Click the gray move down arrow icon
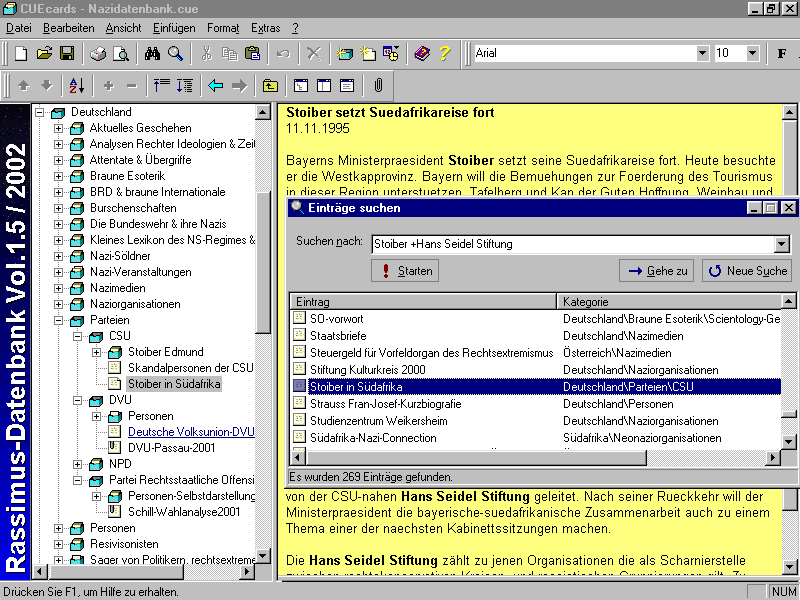800x600 pixels. (46, 86)
